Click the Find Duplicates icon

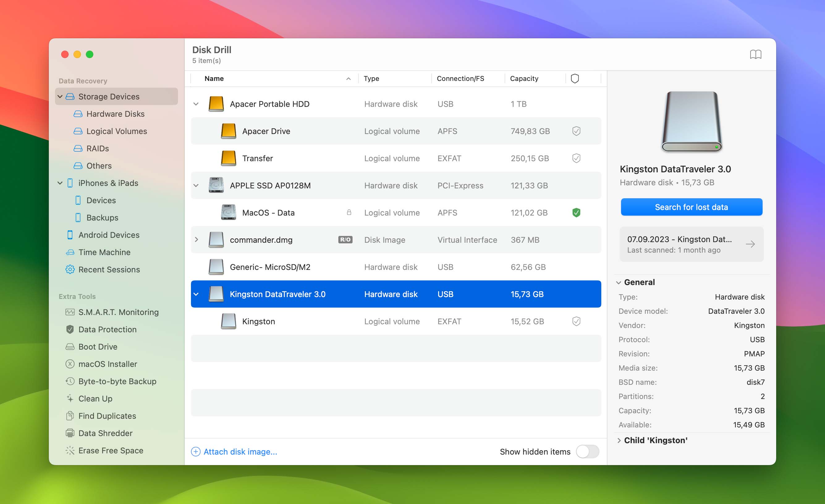(70, 416)
